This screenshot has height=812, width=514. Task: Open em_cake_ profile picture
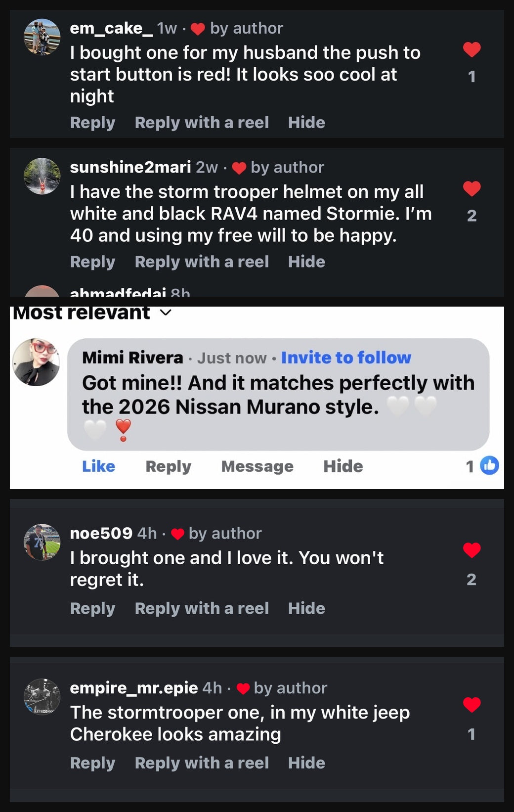(42, 37)
